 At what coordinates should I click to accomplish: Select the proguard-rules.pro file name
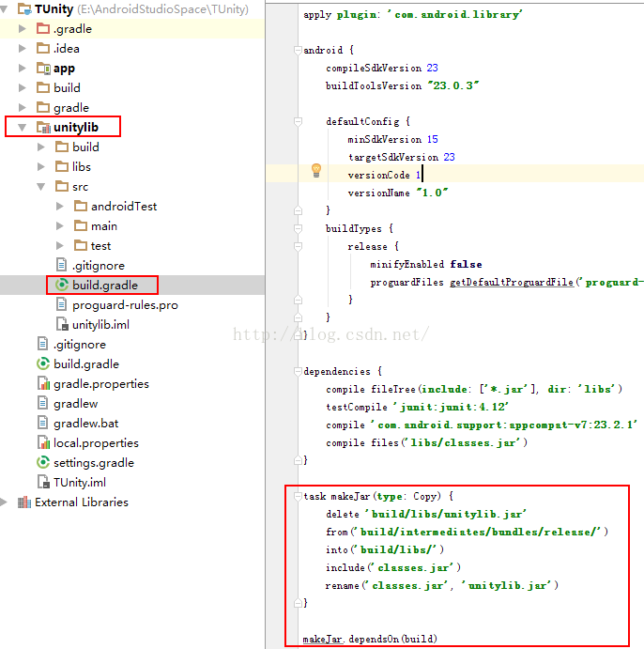point(125,305)
